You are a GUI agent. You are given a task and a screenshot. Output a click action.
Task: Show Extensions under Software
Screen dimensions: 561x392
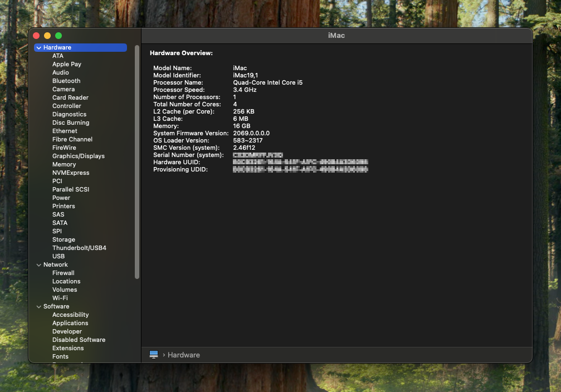tap(68, 348)
